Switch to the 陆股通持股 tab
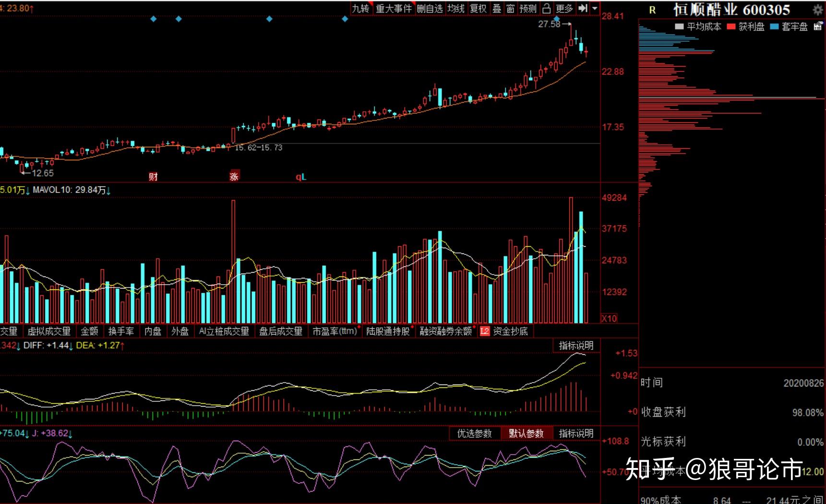The image size is (826, 504). point(388,331)
